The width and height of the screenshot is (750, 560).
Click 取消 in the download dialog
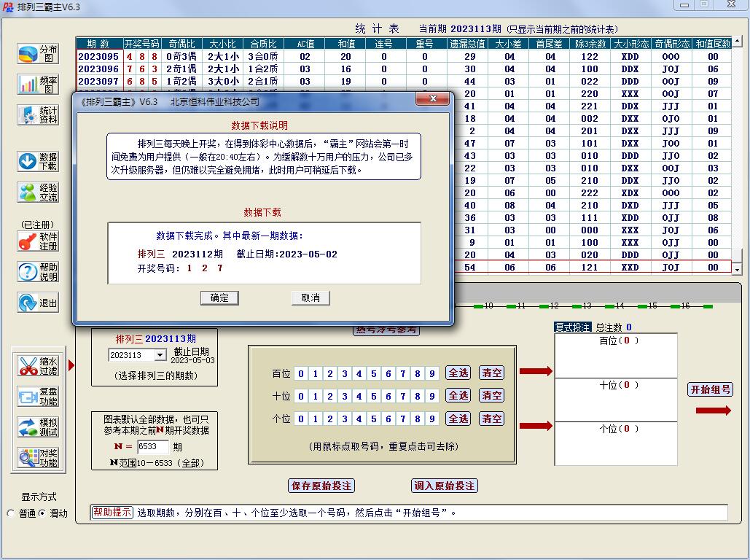[x=310, y=297]
